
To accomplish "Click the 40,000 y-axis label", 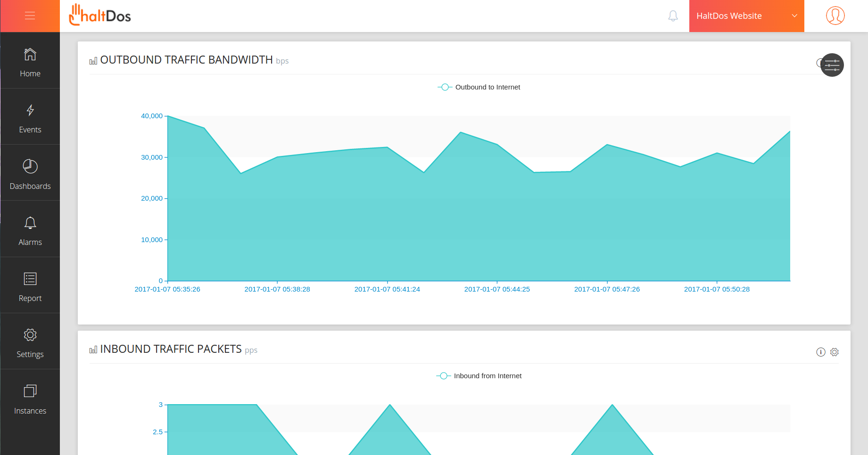I will coord(152,116).
